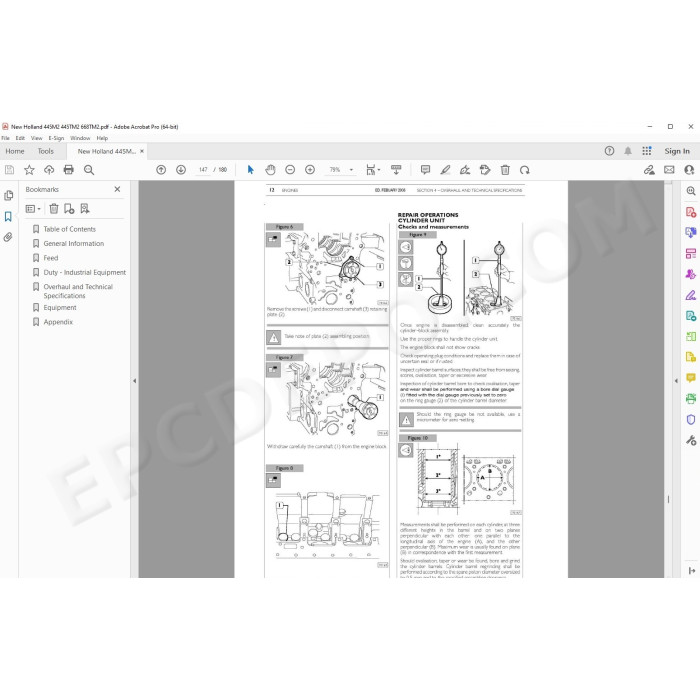This screenshot has height=700, width=700.
Task: Open the Feed bookmark
Action: click(x=50, y=258)
